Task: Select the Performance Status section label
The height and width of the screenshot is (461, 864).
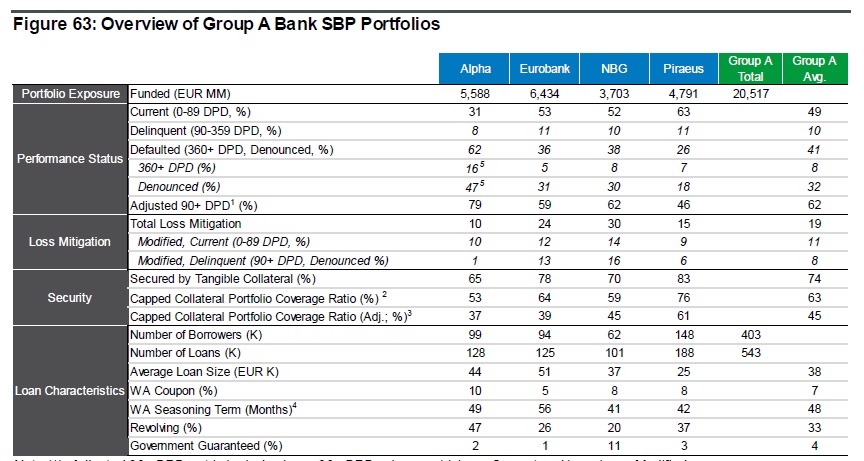Action: 65,157
